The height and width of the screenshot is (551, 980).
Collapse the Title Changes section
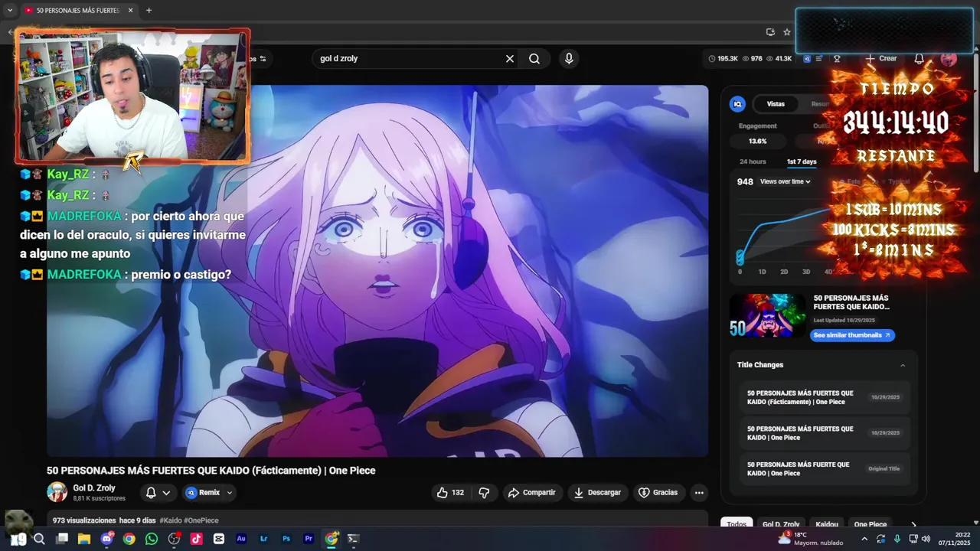[x=903, y=365]
